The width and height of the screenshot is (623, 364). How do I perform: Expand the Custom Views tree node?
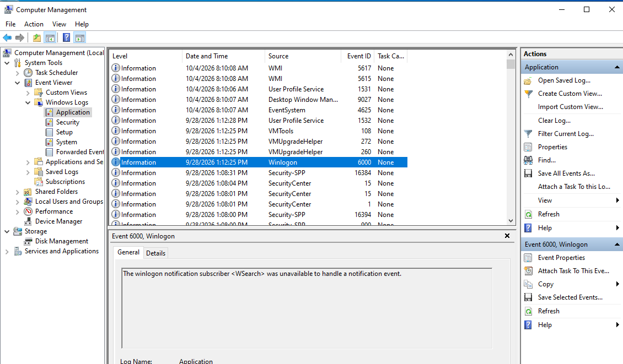[28, 93]
